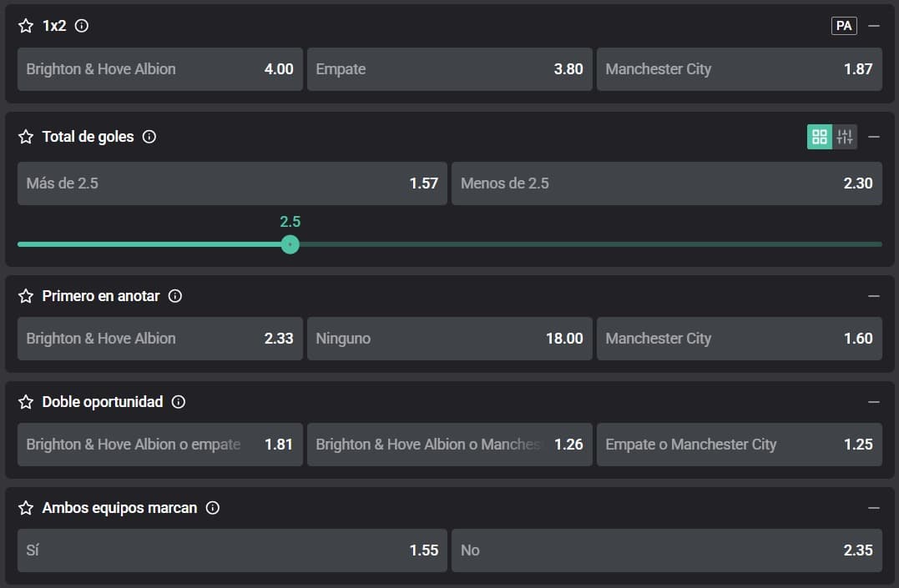This screenshot has width=899, height=588.
Task: Show info for the 1x2 market
Action: tap(82, 26)
